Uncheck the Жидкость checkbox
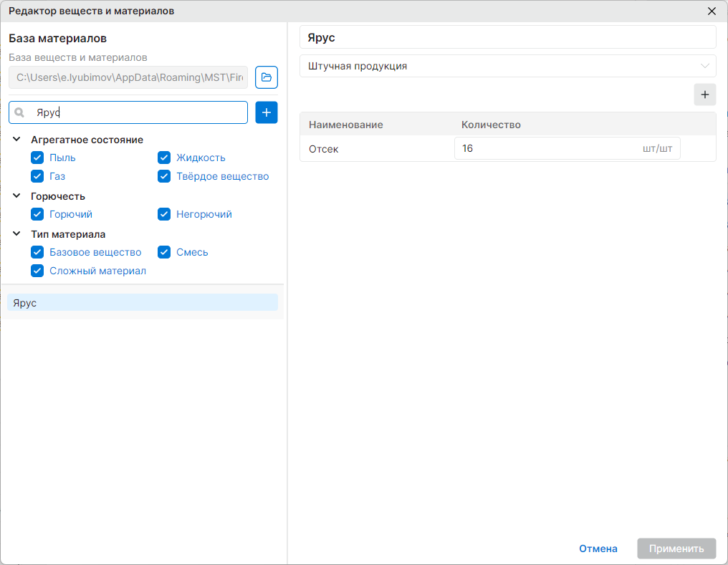 pyautogui.click(x=164, y=158)
